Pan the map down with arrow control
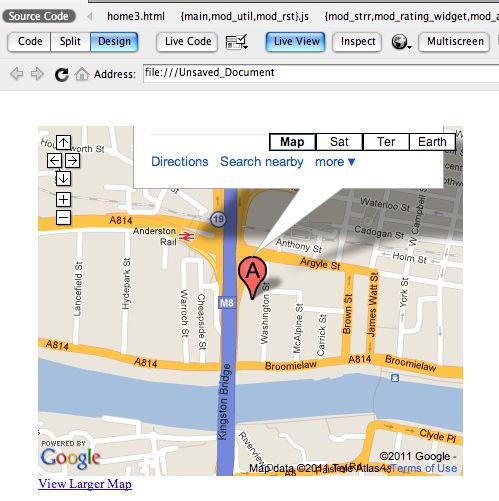Image resolution: width=499 pixels, height=501 pixels. (x=63, y=179)
